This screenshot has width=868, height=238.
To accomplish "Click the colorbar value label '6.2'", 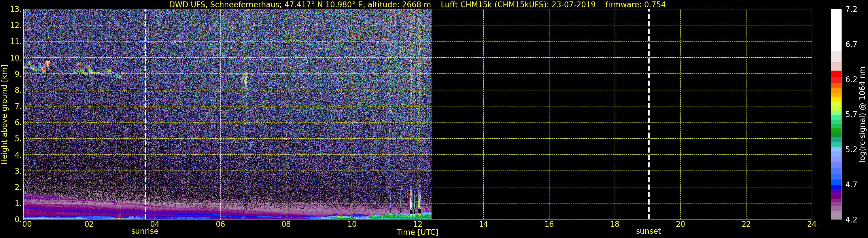I will (851, 79).
